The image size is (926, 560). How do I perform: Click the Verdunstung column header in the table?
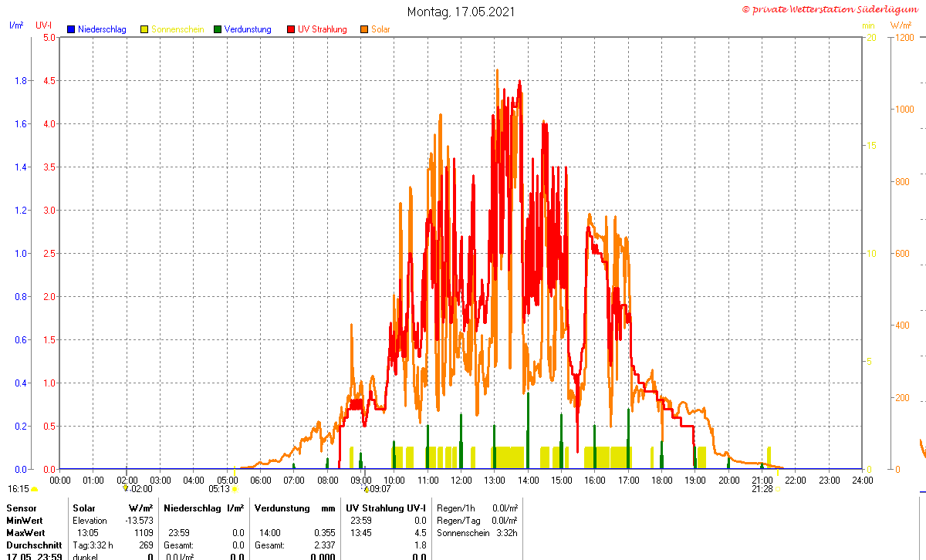coord(282,508)
